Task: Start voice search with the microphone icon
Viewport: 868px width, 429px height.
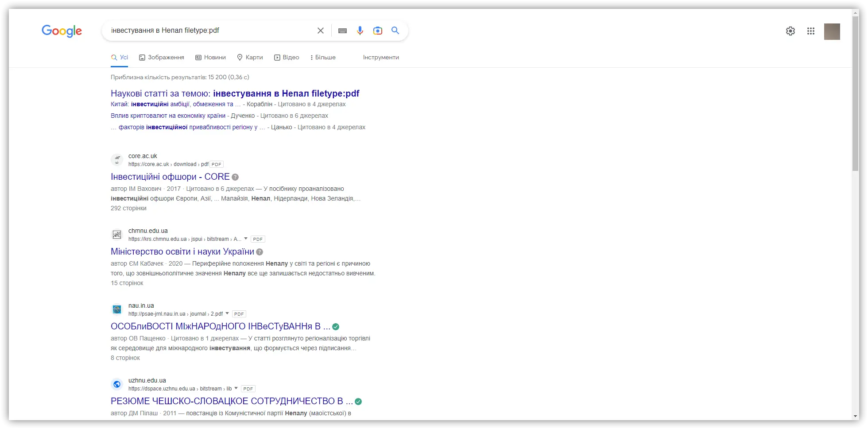Action: tap(360, 31)
